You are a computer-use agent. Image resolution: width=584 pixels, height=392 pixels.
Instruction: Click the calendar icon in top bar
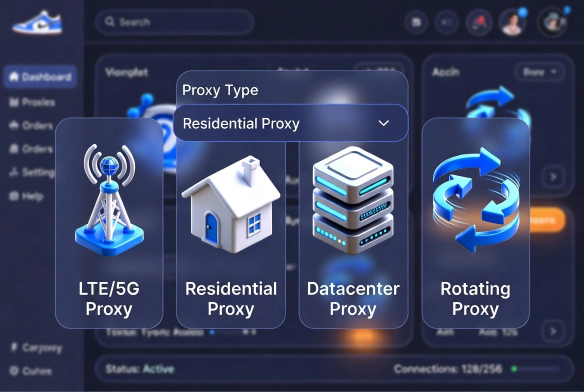pos(416,22)
